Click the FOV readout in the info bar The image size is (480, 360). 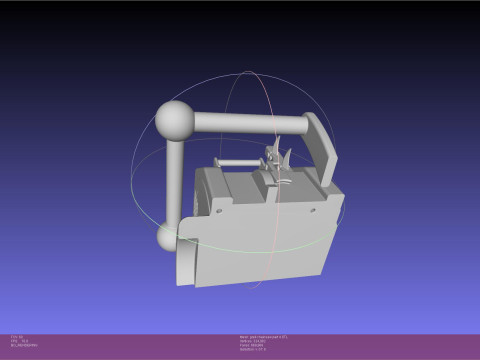[x=17, y=337]
